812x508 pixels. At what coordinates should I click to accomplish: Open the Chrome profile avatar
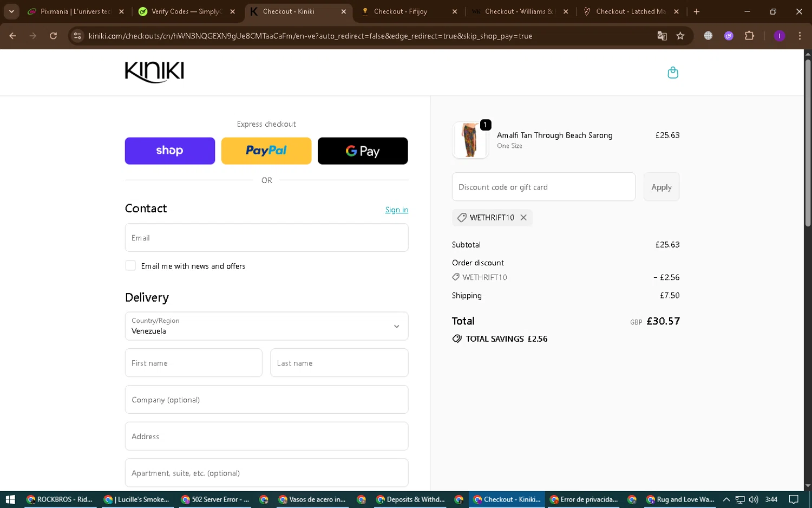click(x=780, y=36)
